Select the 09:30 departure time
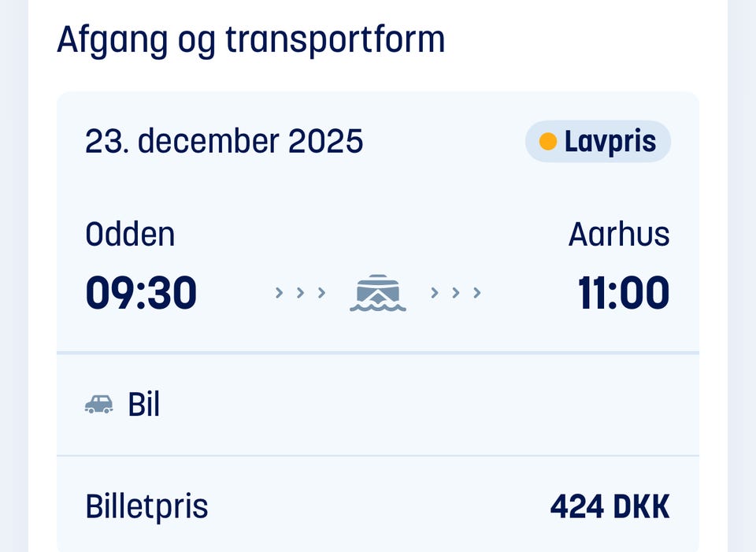The image size is (756, 552). tap(141, 293)
